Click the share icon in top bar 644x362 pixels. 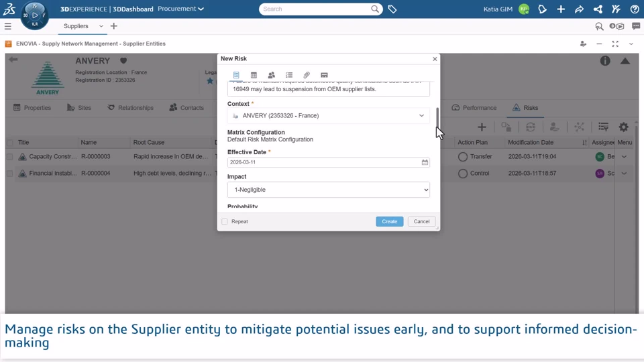click(579, 9)
